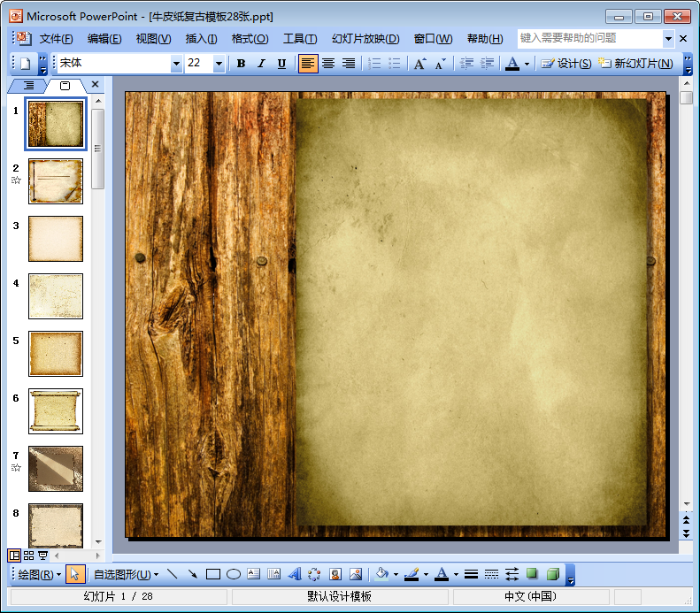Open the 视图(V) menu
Screen dimensions: 700x613
click(x=153, y=39)
